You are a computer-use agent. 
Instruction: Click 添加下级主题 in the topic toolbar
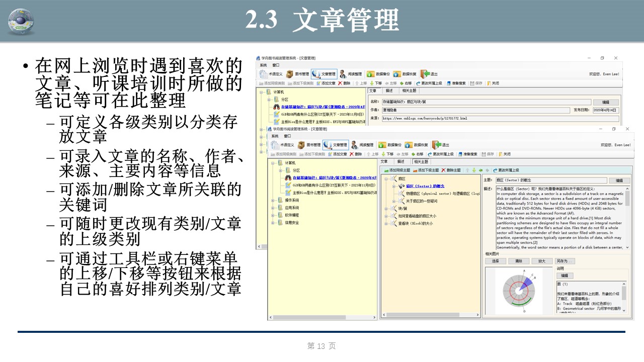click(426, 170)
